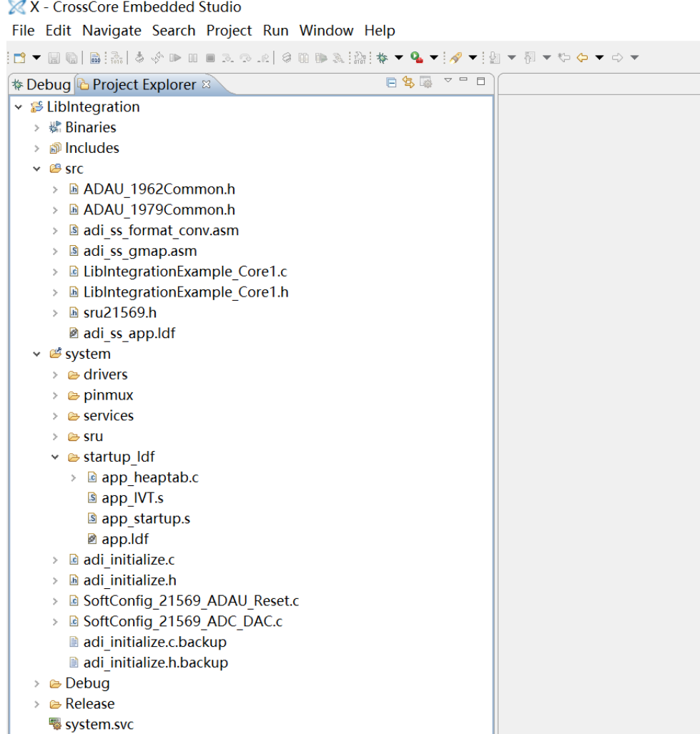Viewport: 700px width, 734px height.
Task: Maximize the Project Explorer panel
Action: [x=481, y=81]
